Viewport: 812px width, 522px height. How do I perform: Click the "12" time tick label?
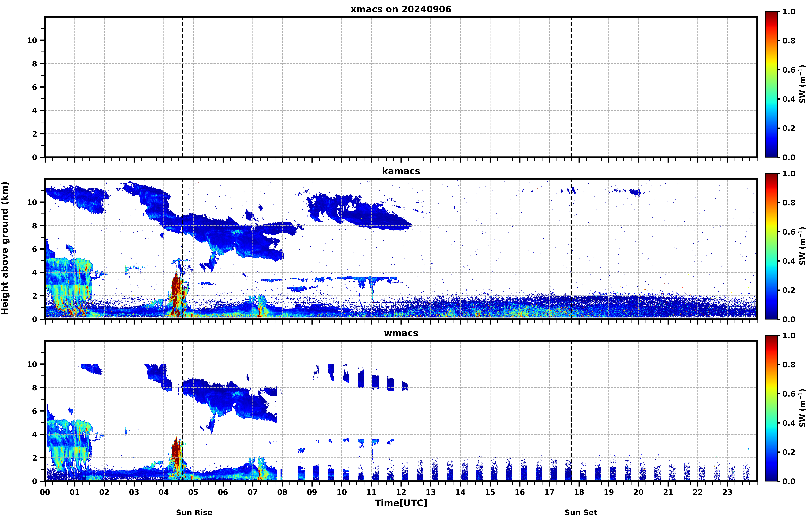pyautogui.click(x=401, y=492)
